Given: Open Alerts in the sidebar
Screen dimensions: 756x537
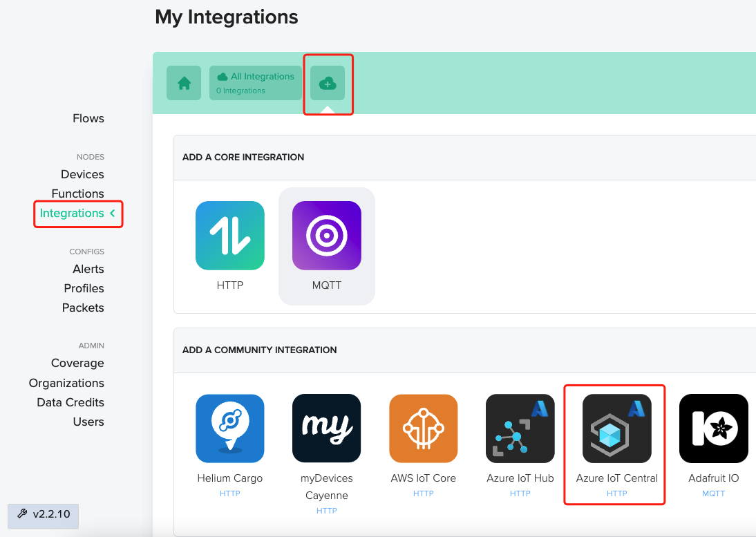Looking at the screenshot, I should click(88, 269).
